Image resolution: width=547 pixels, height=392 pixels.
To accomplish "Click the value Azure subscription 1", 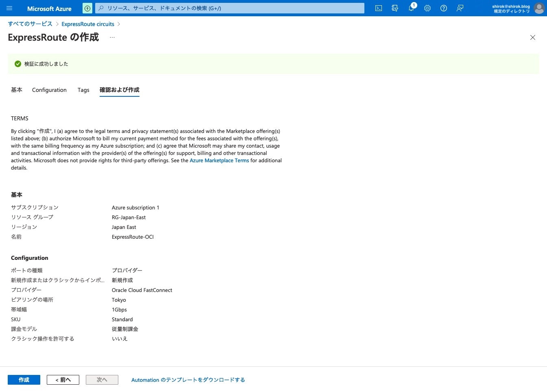I will 135,208.
